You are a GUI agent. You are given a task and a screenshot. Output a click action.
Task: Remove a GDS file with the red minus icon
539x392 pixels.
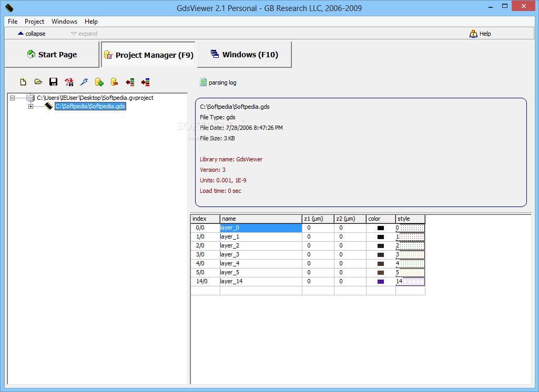115,82
